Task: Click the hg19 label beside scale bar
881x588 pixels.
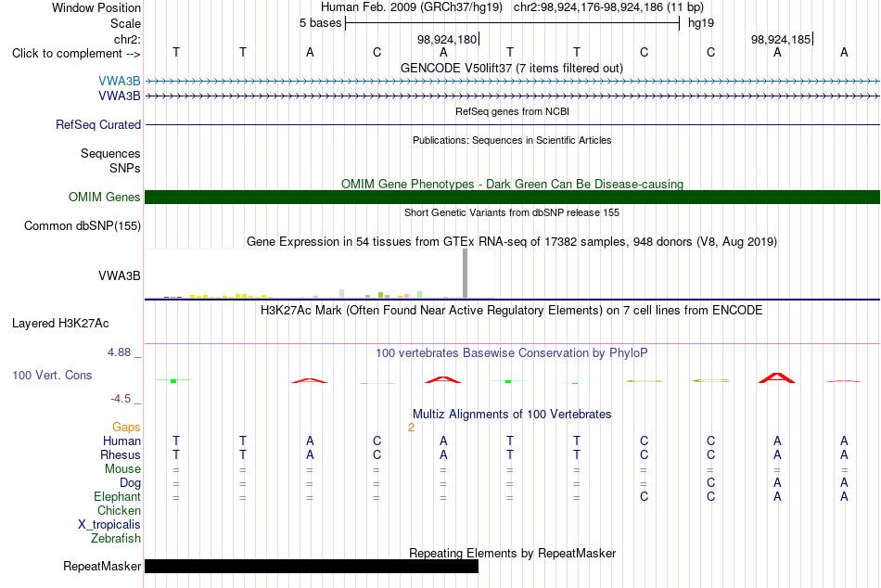Action: [701, 23]
